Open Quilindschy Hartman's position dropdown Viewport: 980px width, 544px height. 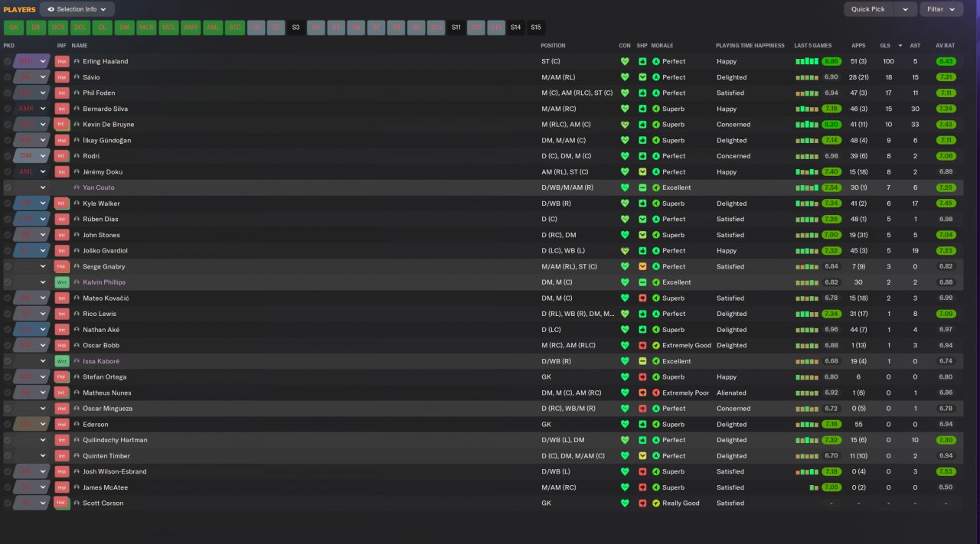(x=32, y=440)
